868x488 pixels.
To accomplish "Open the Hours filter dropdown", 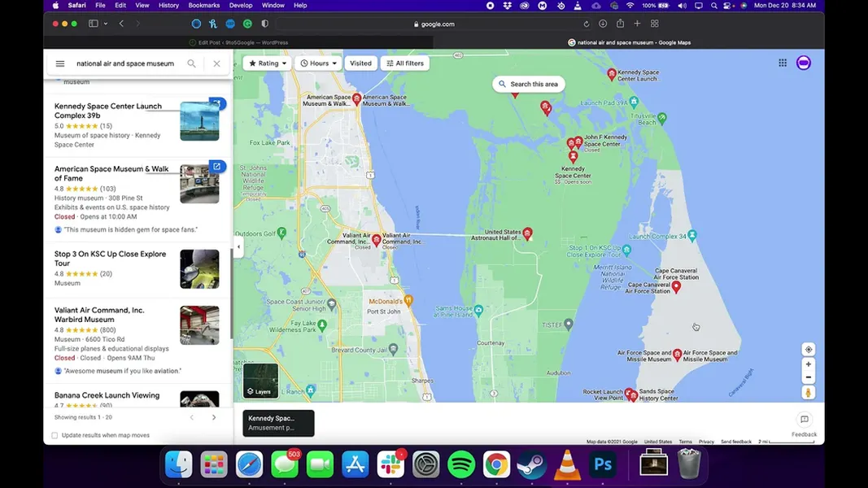I will (318, 63).
